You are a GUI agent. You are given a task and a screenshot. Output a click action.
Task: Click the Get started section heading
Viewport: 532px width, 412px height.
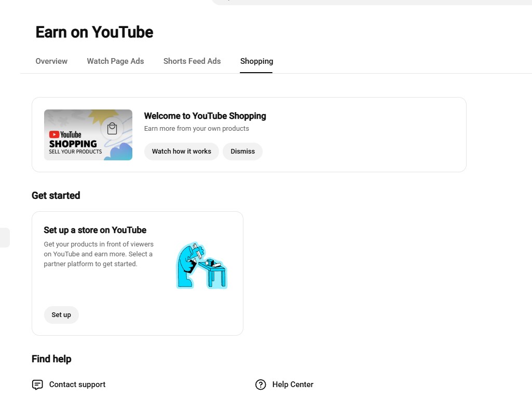pos(56,195)
